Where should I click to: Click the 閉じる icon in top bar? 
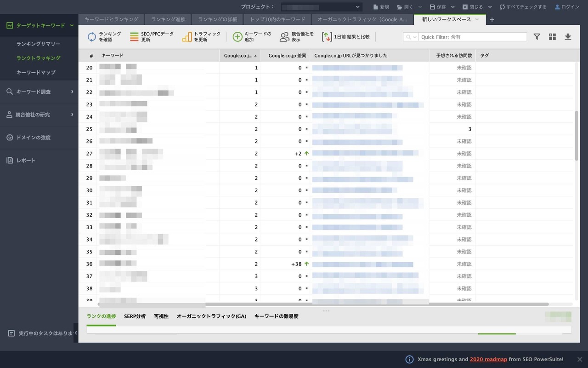465,7
